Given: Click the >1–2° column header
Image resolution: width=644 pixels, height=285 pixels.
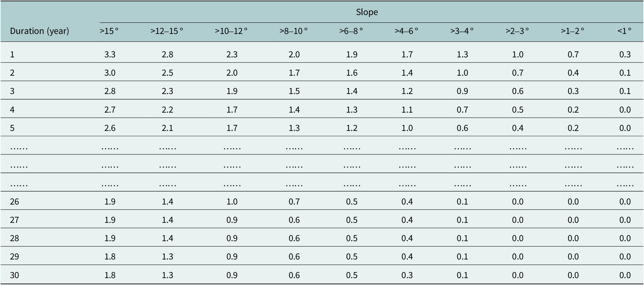Looking at the screenshot, I should (572, 31).
